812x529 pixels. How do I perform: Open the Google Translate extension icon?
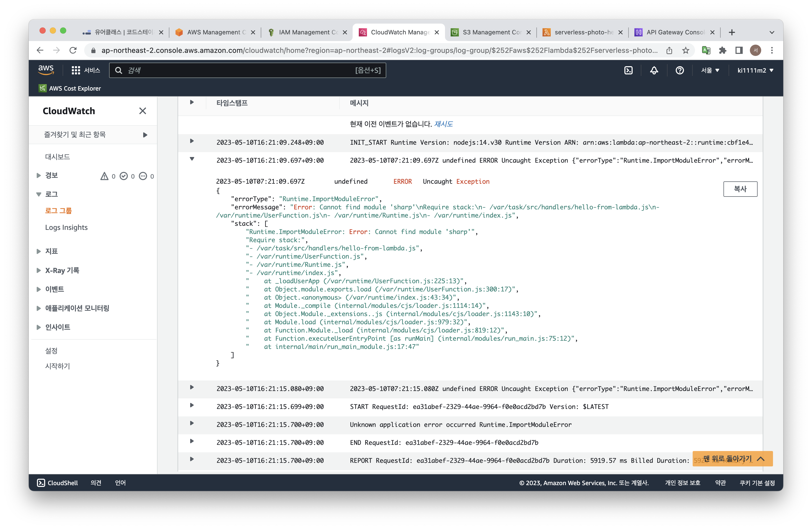coord(706,51)
